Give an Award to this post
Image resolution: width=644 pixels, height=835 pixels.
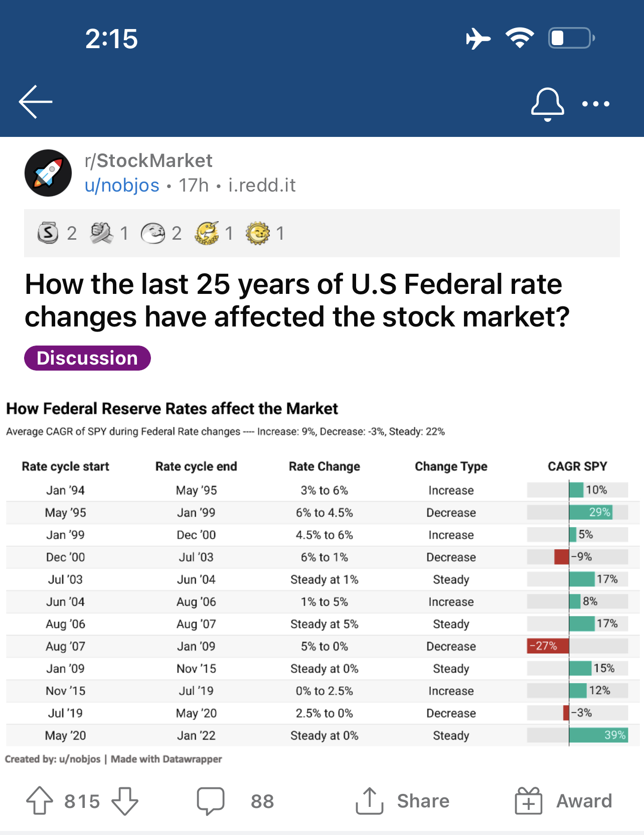tap(563, 800)
